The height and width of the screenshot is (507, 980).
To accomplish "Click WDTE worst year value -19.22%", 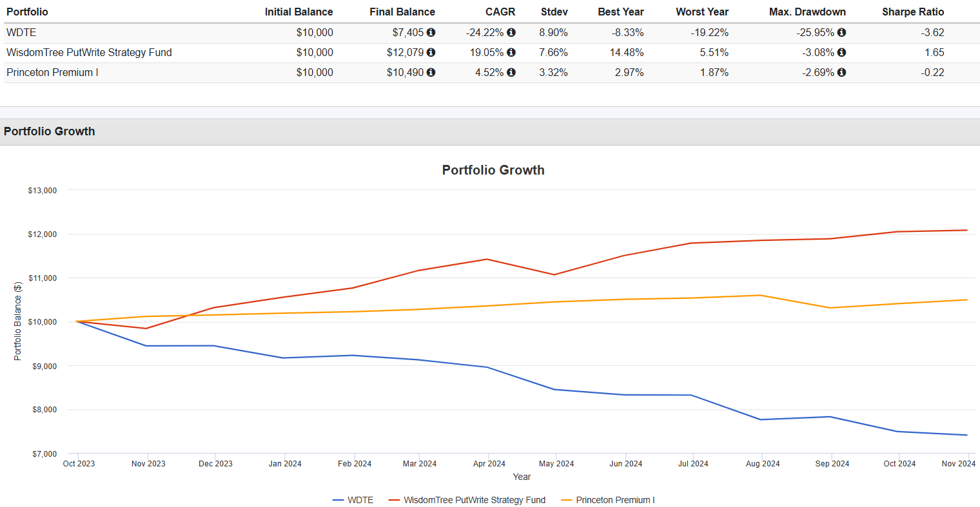I will [x=709, y=32].
